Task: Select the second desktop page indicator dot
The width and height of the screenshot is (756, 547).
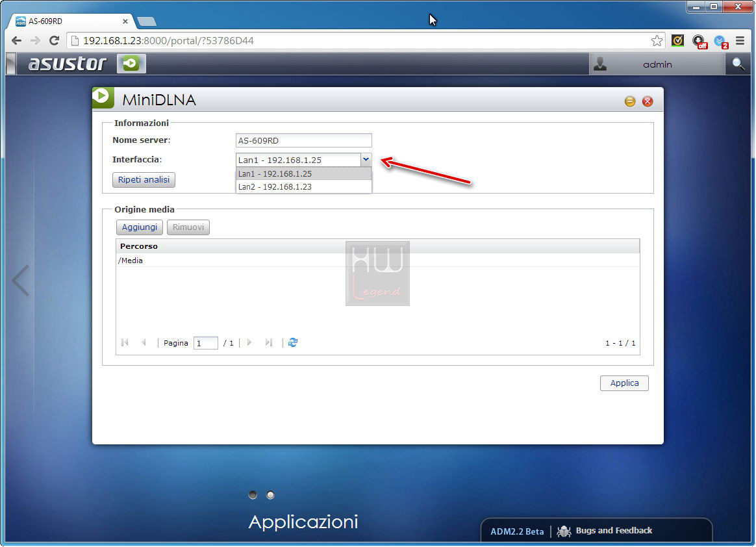Action: (x=270, y=495)
